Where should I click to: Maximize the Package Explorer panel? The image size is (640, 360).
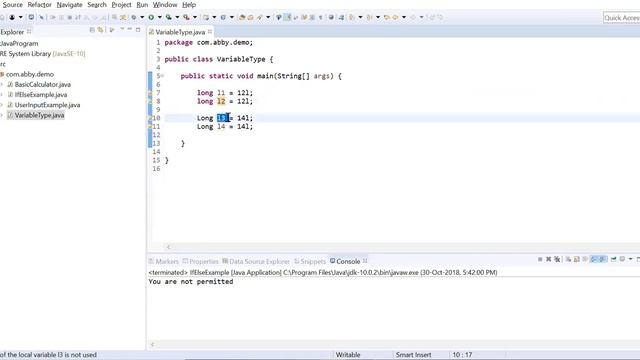click(138, 30)
